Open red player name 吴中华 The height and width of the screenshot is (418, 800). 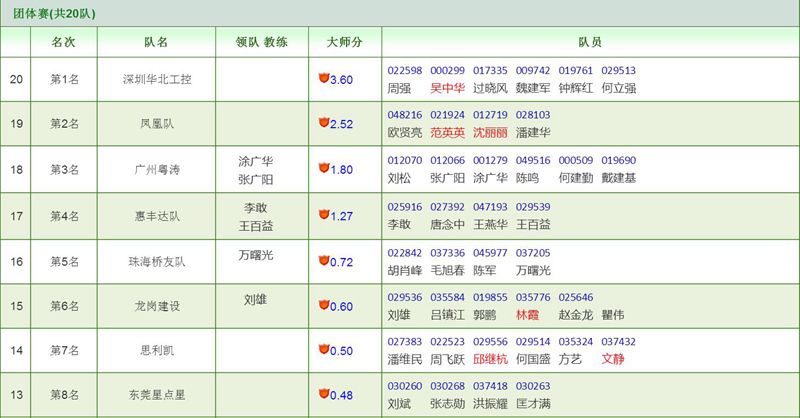coord(447,88)
